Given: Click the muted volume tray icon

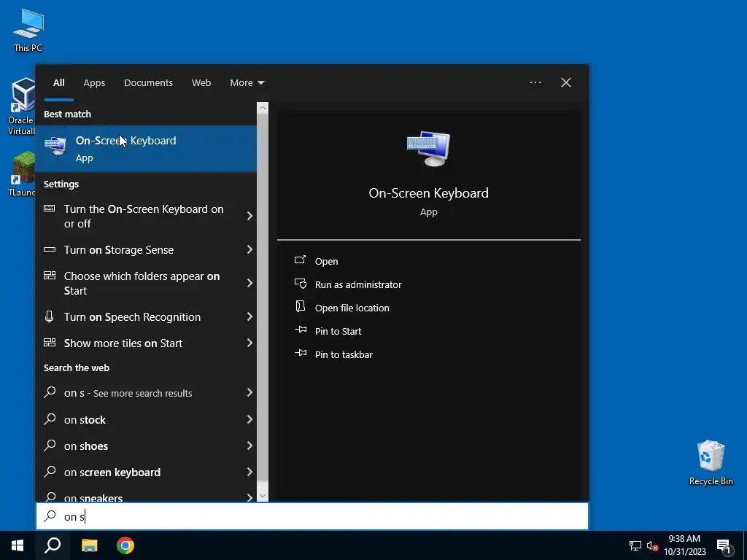Looking at the screenshot, I should [652, 545].
